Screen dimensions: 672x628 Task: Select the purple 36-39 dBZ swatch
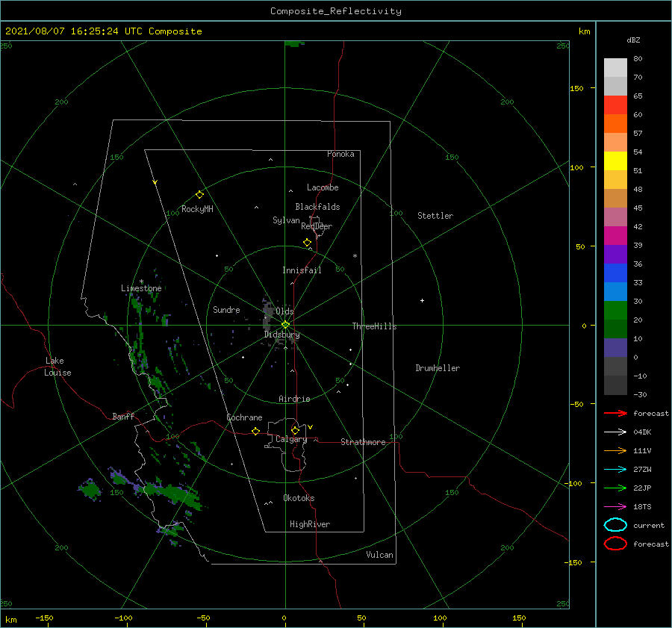pyautogui.click(x=615, y=254)
